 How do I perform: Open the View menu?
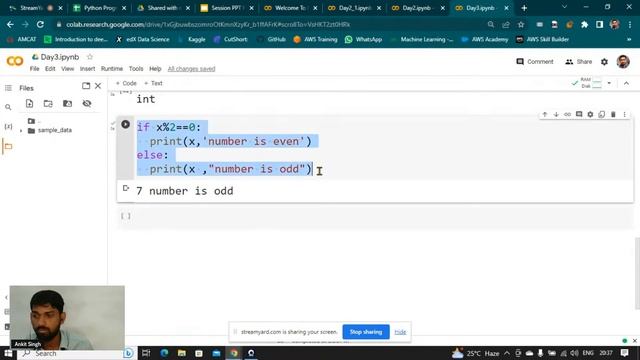[x=67, y=69]
